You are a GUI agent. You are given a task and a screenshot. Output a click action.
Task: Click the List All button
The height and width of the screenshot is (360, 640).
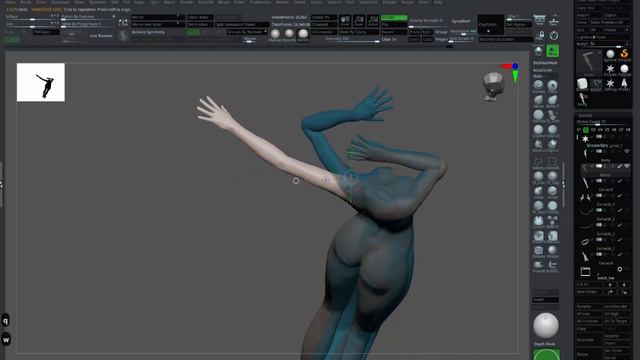click(x=589, y=284)
